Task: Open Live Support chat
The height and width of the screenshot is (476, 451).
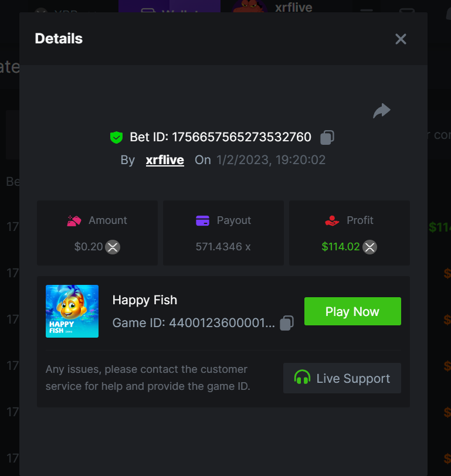Action: point(342,378)
